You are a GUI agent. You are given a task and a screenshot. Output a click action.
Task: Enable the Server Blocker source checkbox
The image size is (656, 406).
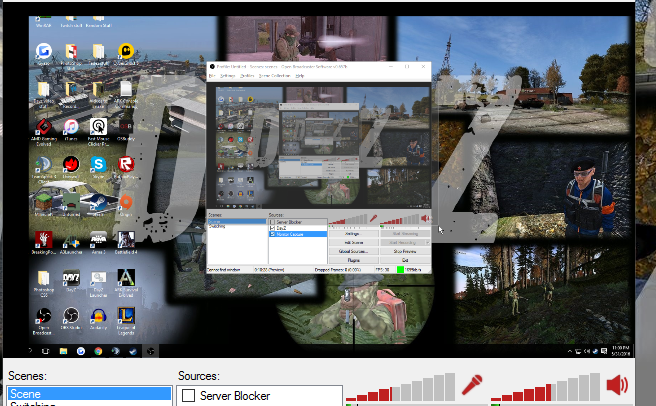pyautogui.click(x=188, y=396)
